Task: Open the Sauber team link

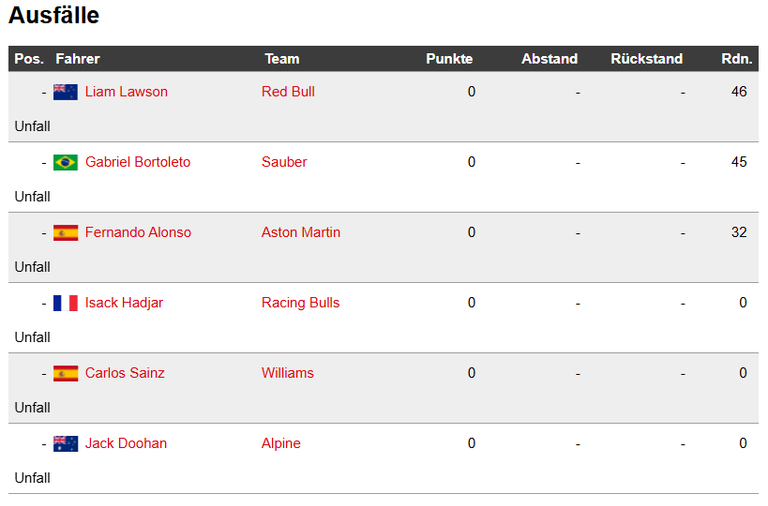Action: coord(284,162)
